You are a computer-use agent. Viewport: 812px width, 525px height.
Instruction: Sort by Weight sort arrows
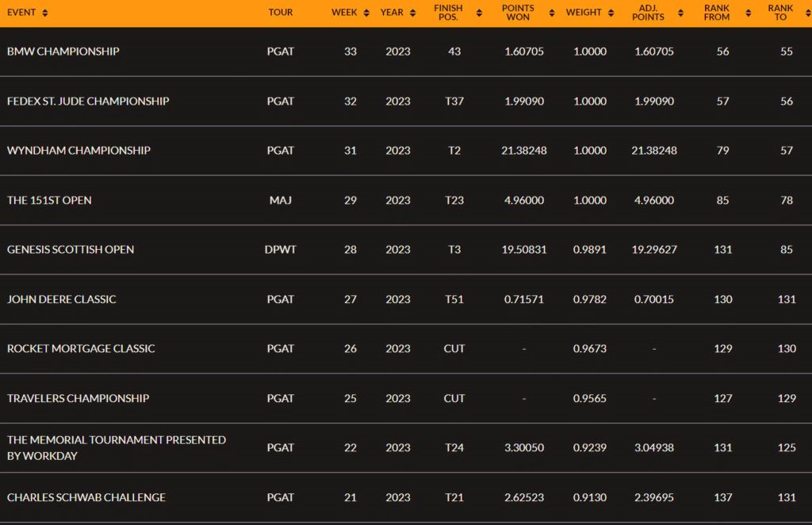coord(611,13)
